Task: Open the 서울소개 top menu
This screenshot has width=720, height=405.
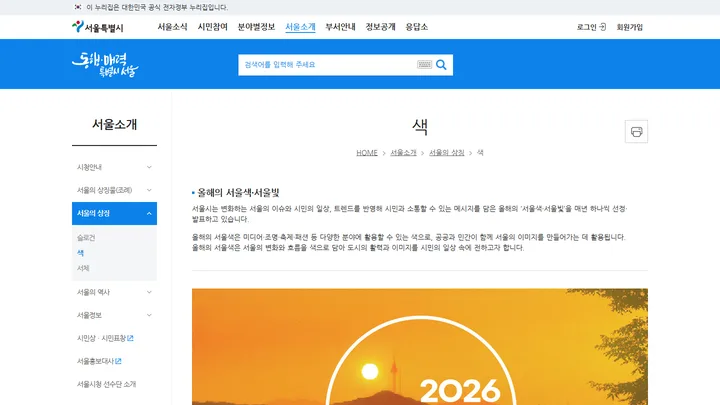Action: [x=300, y=27]
